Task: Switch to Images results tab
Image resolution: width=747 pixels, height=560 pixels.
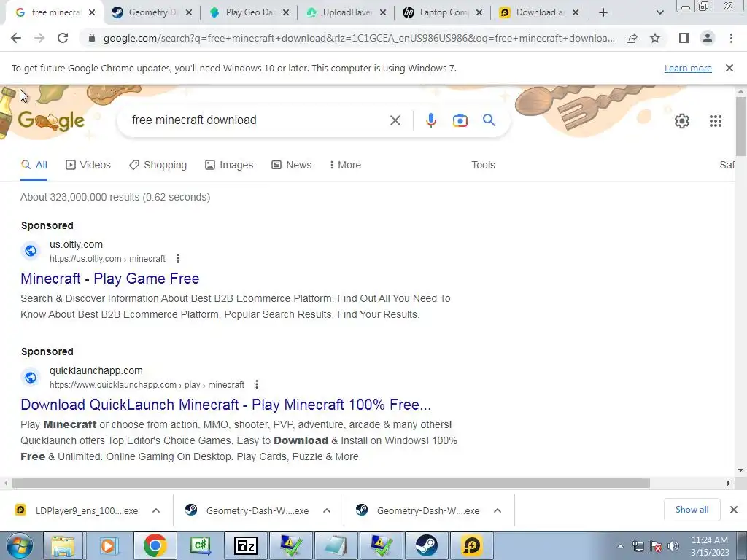Action: tap(229, 165)
